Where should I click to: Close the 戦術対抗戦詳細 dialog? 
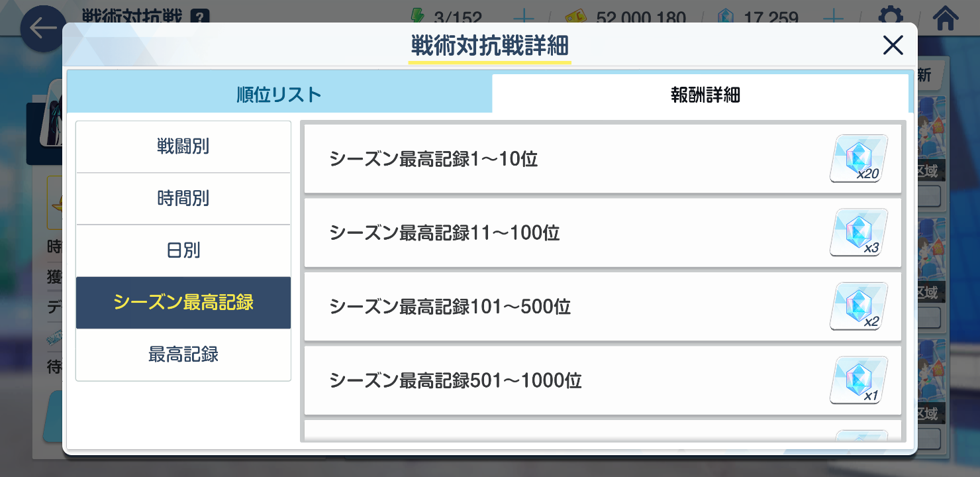click(893, 45)
